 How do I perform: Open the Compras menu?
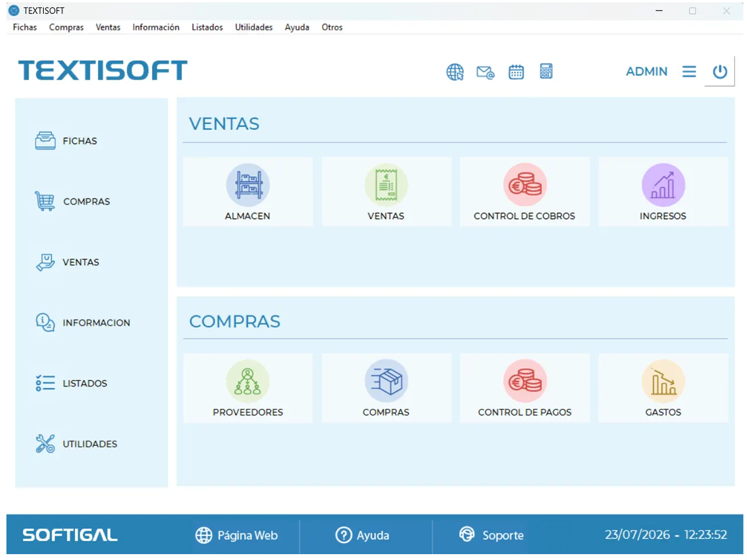click(66, 28)
